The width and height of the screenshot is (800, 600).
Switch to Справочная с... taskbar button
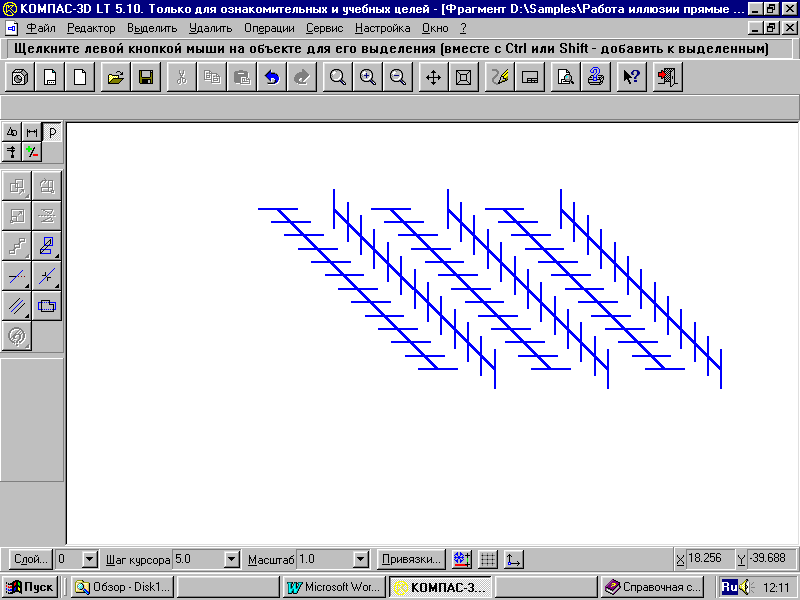(653, 587)
